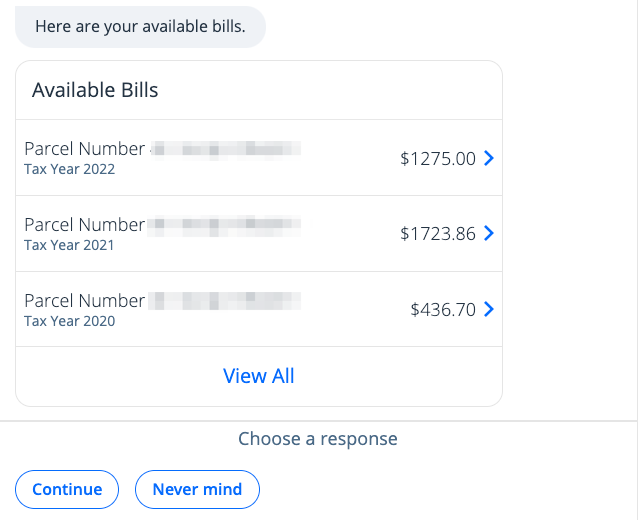Screen dimensions: 638x520
Task: Select the $1723.86 bill amount
Action: point(437,234)
